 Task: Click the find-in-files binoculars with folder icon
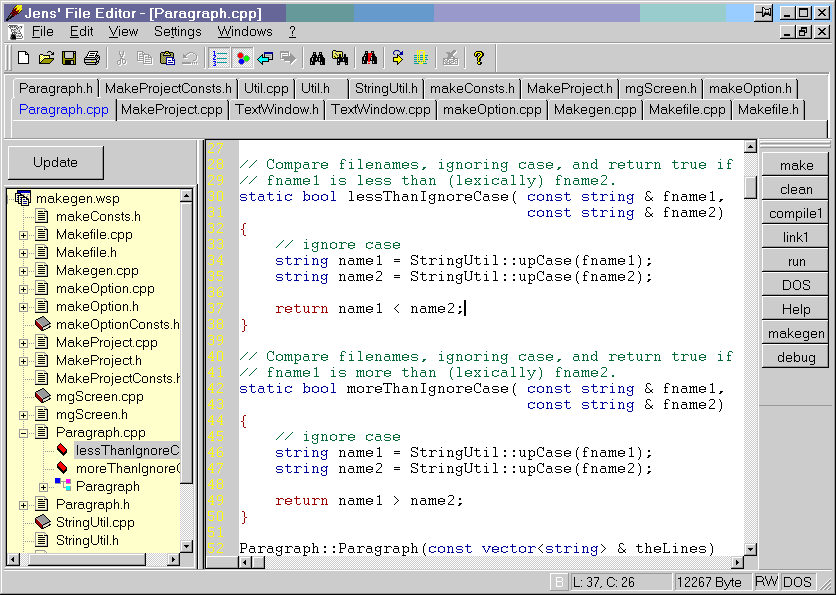340,58
